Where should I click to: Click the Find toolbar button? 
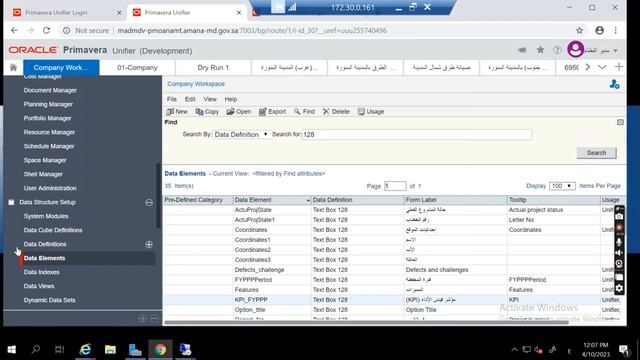(304, 111)
